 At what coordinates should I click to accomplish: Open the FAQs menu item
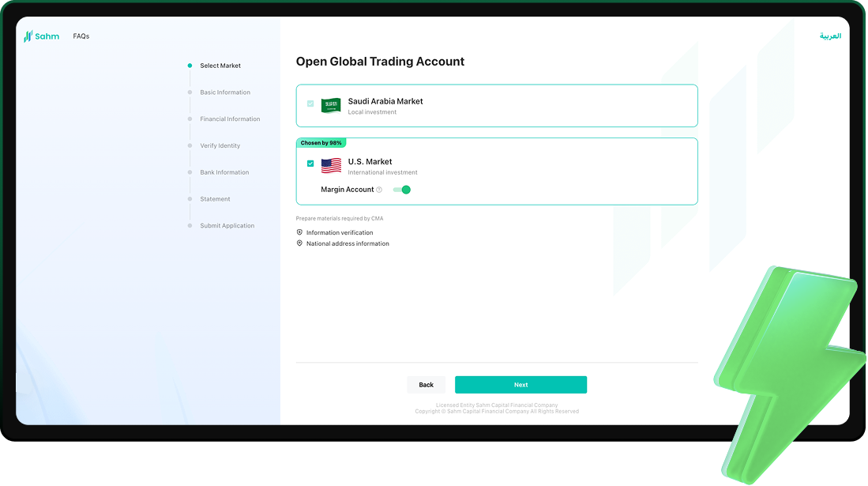click(x=81, y=36)
